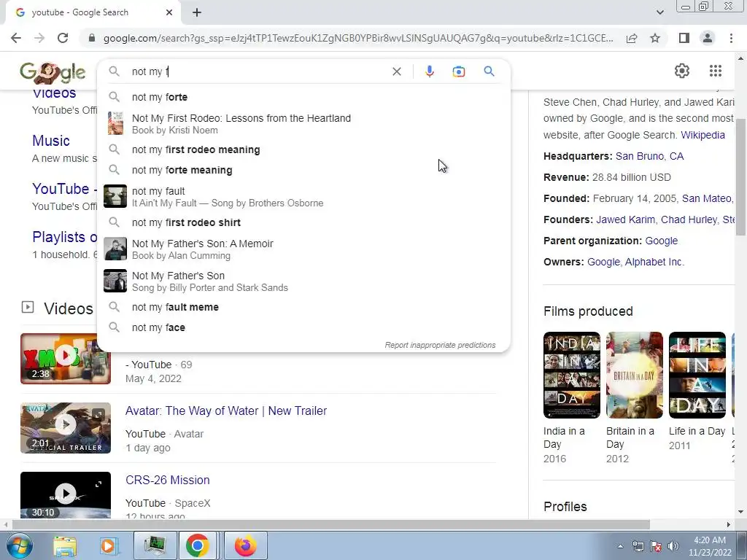
Task: Open CRS-26 Mission video link
Action: point(167,480)
